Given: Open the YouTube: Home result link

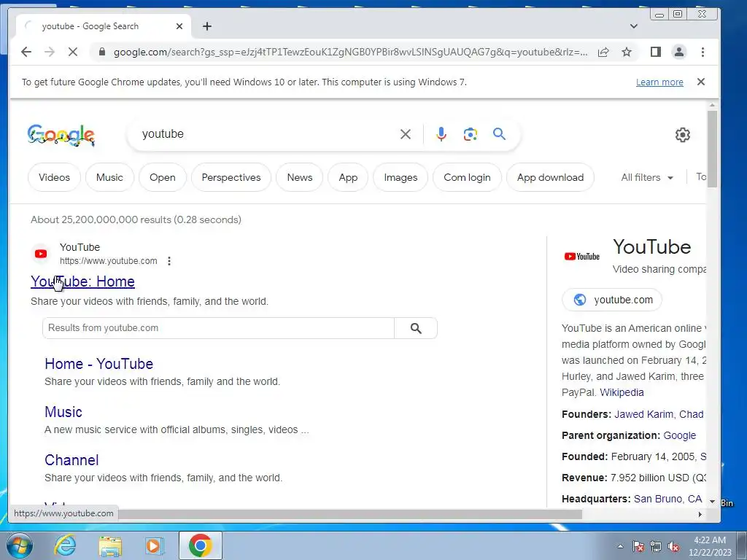Looking at the screenshot, I should (x=82, y=281).
